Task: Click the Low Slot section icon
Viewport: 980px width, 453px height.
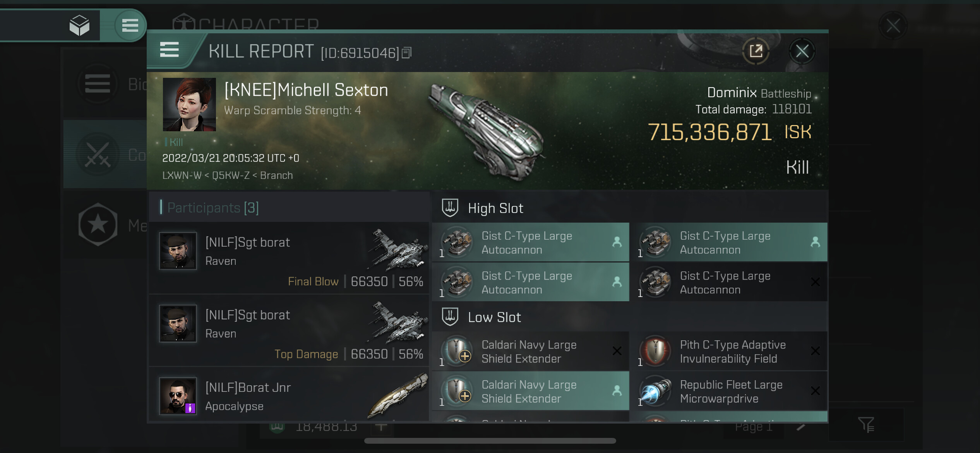Action: coord(450,317)
